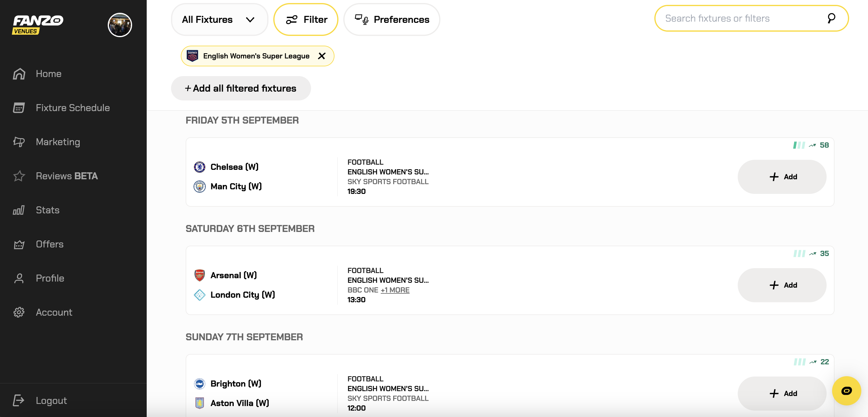868x417 pixels.
Task: Click the Aston Villa (W) team name
Action: click(x=240, y=403)
